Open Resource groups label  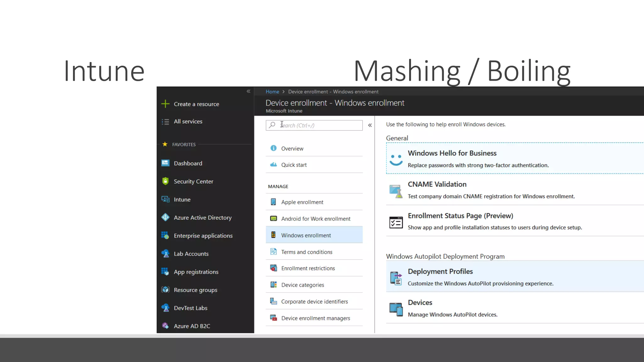coord(196,290)
